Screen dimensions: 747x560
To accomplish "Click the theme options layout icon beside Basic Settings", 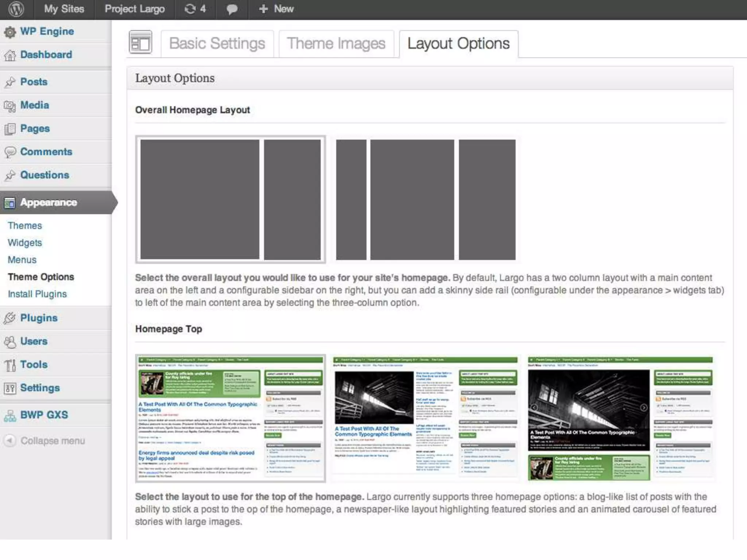I will pyautogui.click(x=140, y=42).
